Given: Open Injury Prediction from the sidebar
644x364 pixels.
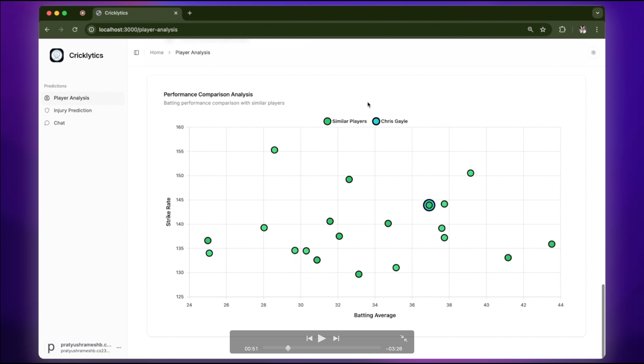Looking at the screenshot, I should (x=73, y=110).
